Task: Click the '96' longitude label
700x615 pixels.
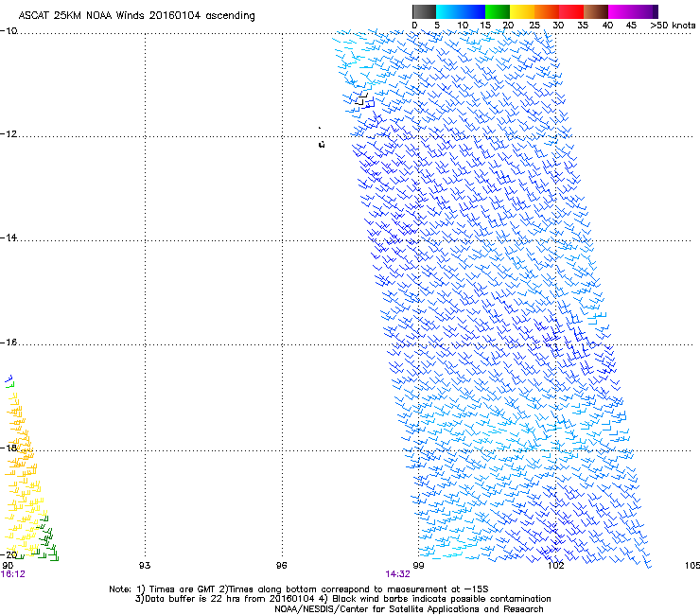Action: pos(281,566)
